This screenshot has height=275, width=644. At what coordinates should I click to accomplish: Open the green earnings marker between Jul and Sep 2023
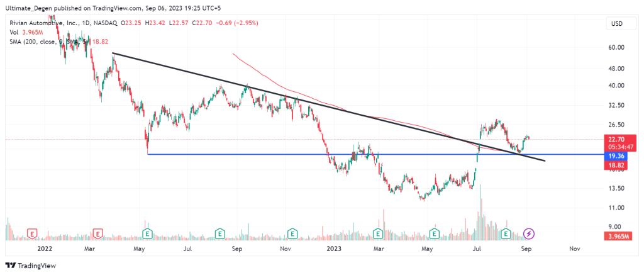pyautogui.click(x=506, y=234)
